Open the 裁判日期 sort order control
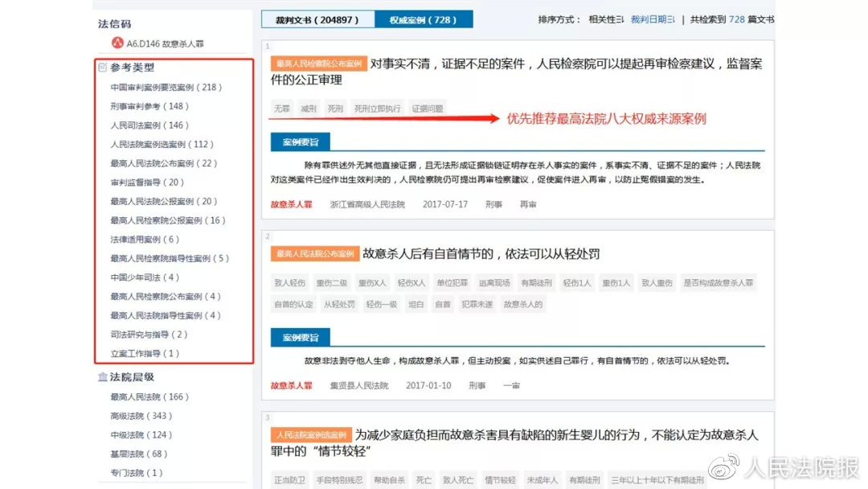 [651, 19]
